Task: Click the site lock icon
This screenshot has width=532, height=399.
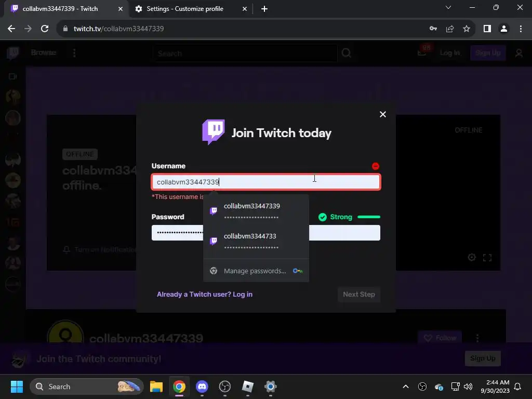Action: pyautogui.click(x=65, y=29)
